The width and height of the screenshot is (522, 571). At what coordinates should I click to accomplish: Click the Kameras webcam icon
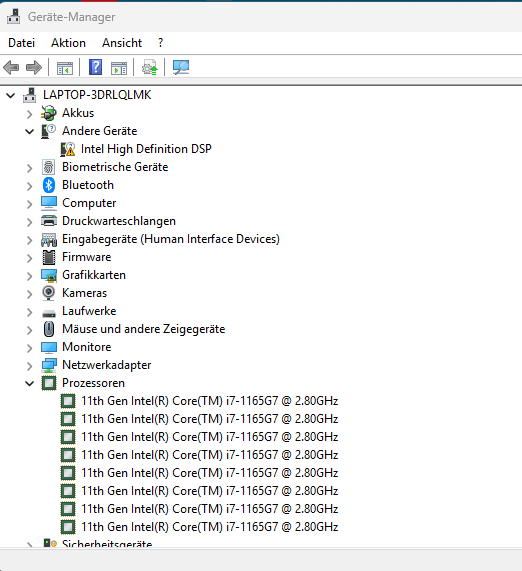click(48, 293)
